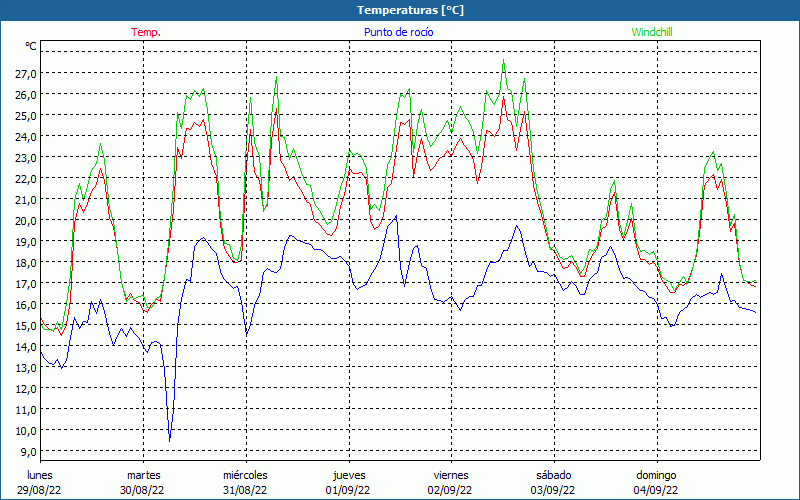This screenshot has width=800, height=500.
Task: Click the 01/09/22 date label
Action: point(348,490)
